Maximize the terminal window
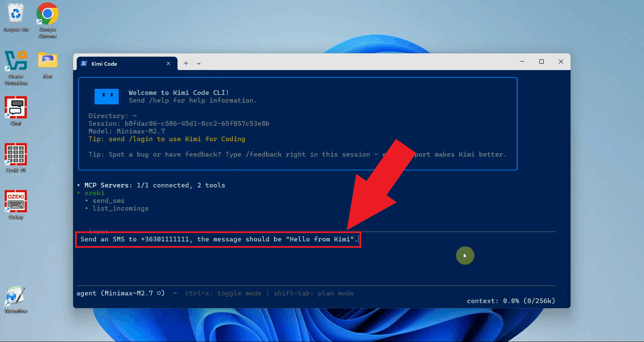Image resolution: width=644 pixels, height=342 pixels. coord(541,61)
